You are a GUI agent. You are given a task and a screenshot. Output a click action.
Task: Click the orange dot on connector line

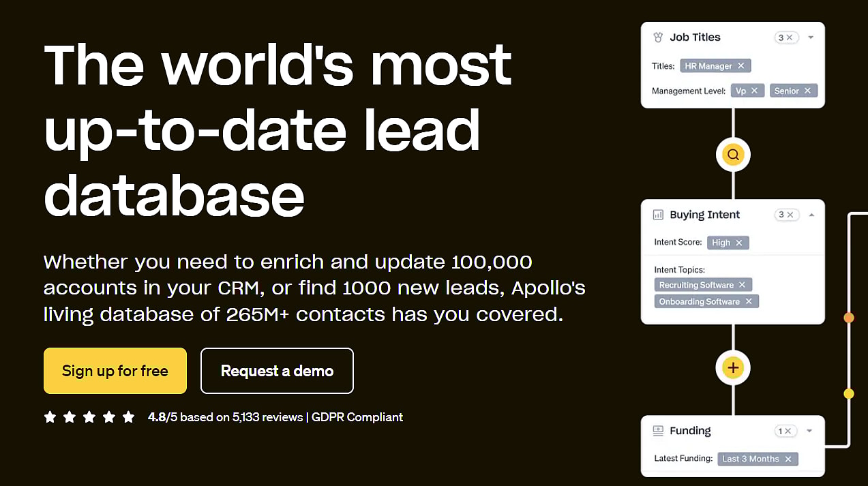tap(849, 318)
